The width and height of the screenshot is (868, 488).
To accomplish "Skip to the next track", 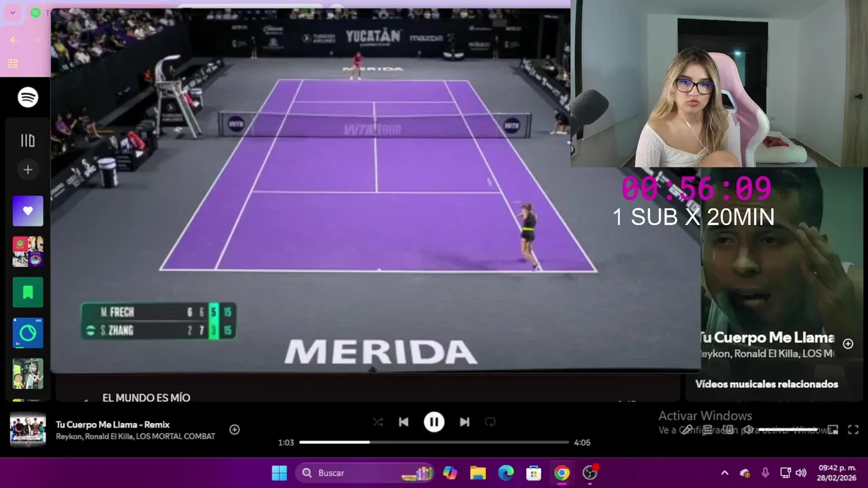I will [465, 422].
